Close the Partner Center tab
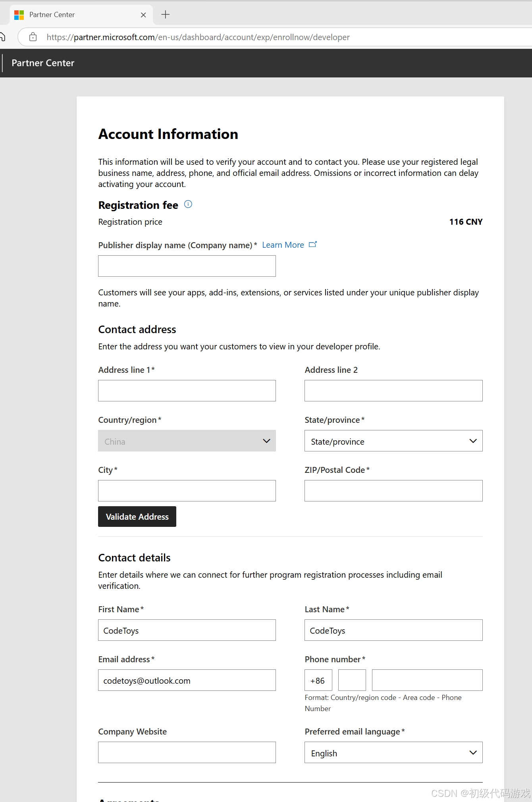The image size is (532, 802). click(143, 15)
